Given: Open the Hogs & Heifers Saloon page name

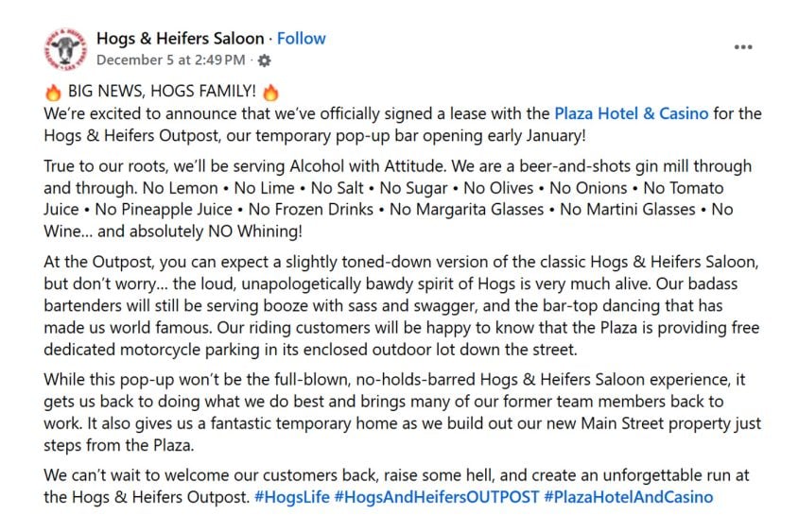Looking at the screenshot, I should 180,39.
